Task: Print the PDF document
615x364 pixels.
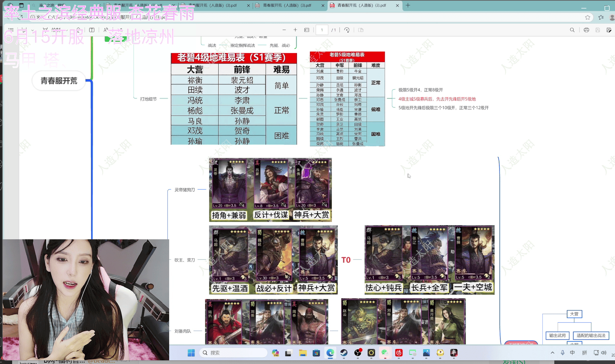Action: [586, 30]
